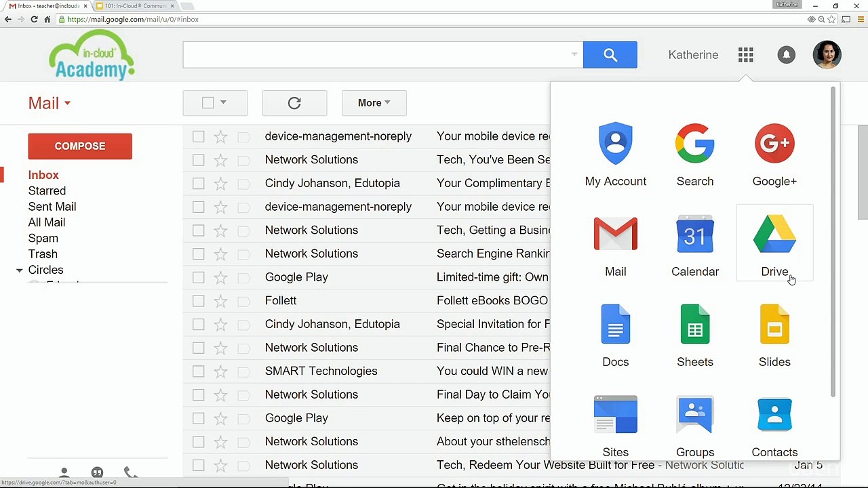
Task: Reload the browser page
Action: point(34,20)
